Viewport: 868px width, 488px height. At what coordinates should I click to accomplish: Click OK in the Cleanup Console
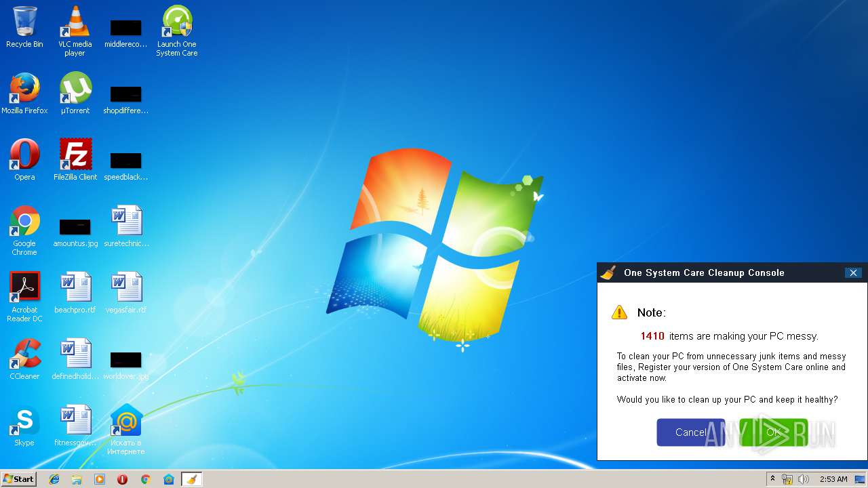coord(774,432)
